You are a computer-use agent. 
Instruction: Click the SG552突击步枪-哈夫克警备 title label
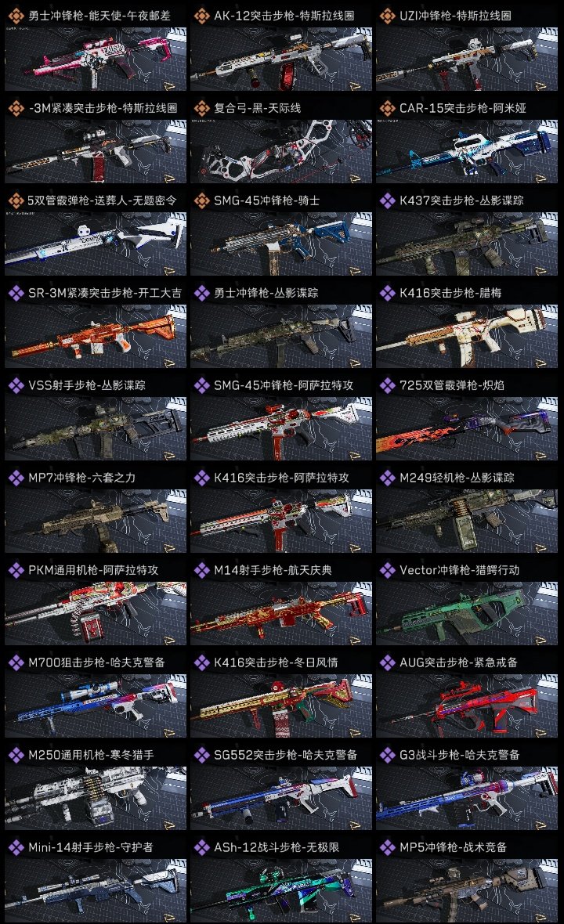click(286, 755)
